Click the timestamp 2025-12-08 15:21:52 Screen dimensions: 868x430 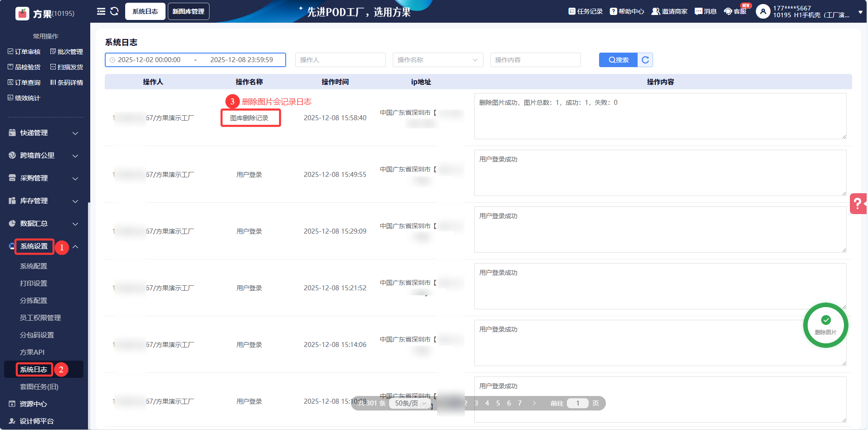[335, 288]
